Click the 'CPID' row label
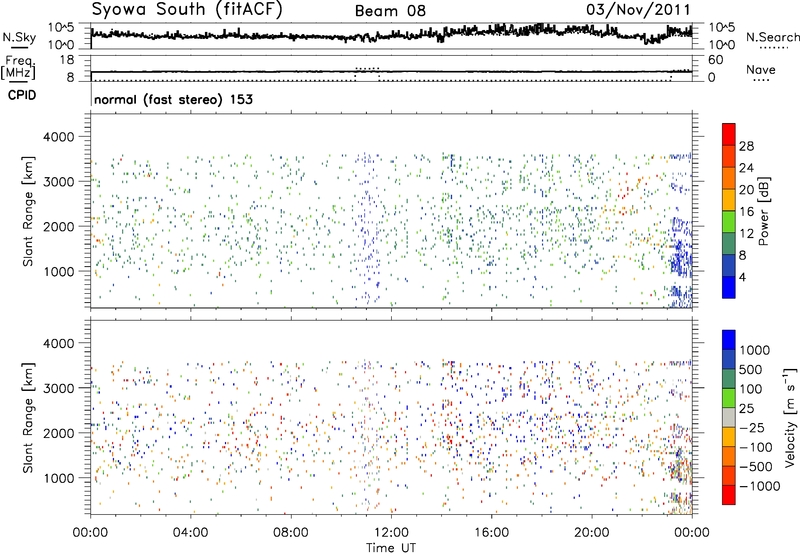Image resolution: width=800 pixels, height=554 pixels. [22, 95]
